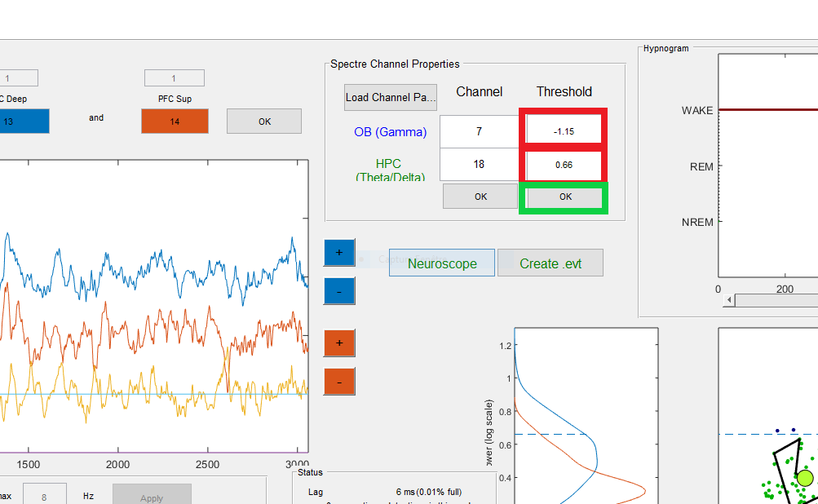The width and height of the screenshot is (818, 504).
Task: Click the orange plus button to scale PFC Sup trace
Action: (338, 343)
